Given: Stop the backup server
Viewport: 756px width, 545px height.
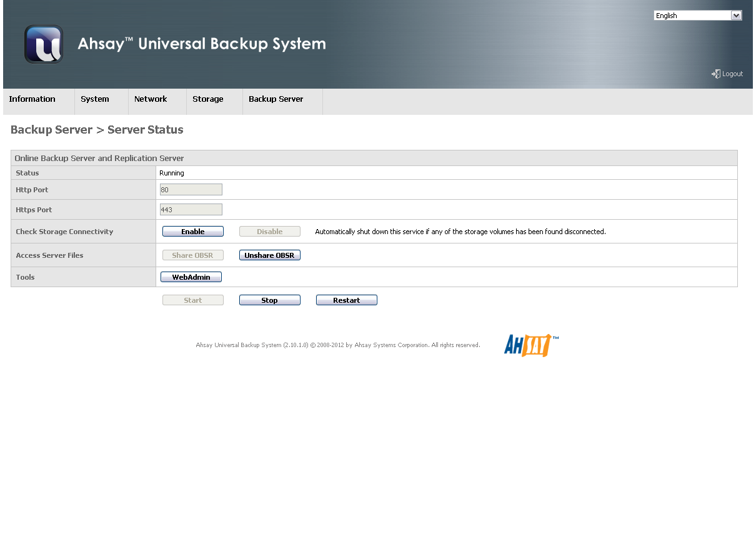Looking at the screenshot, I should coord(270,300).
